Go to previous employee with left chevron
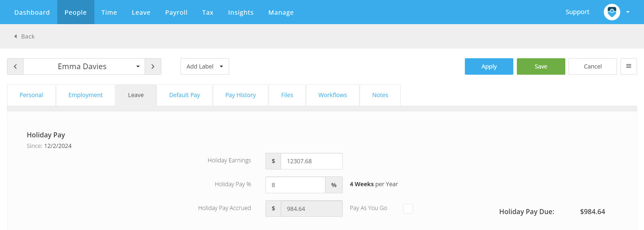 (15, 66)
